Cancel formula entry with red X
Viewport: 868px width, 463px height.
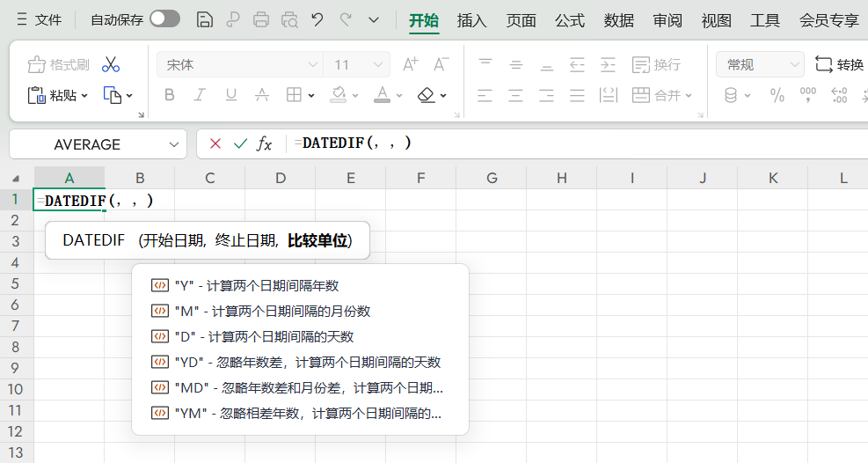tap(215, 143)
